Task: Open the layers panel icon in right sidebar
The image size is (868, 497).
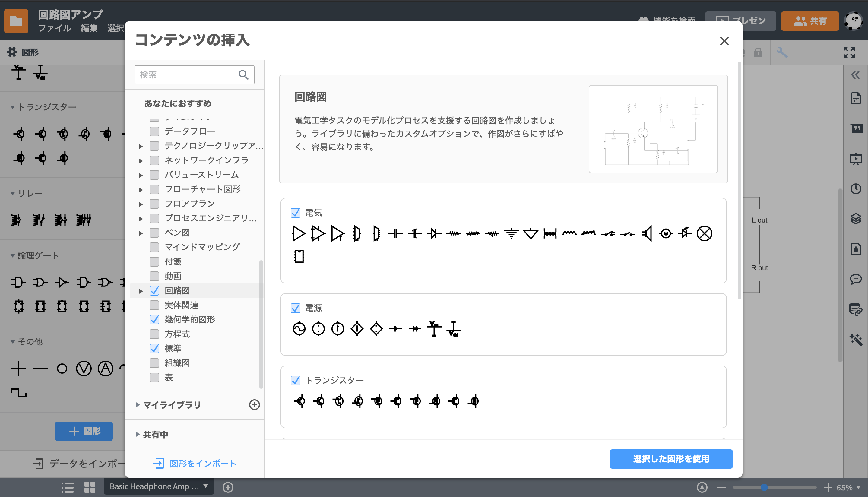Action: pyautogui.click(x=855, y=219)
